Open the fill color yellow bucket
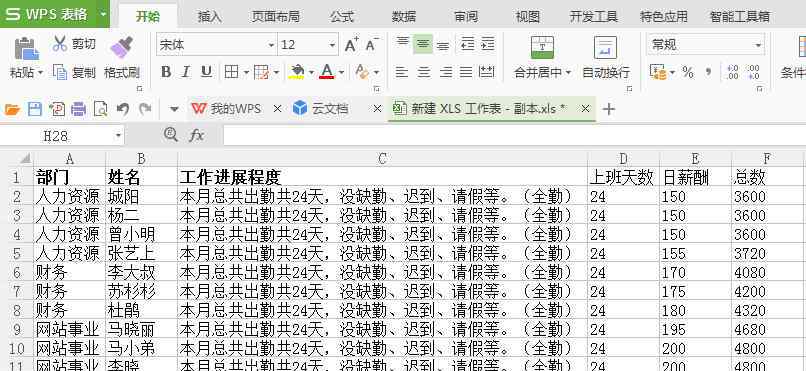The width and height of the screenshot is (806, 371). (297, 71)
